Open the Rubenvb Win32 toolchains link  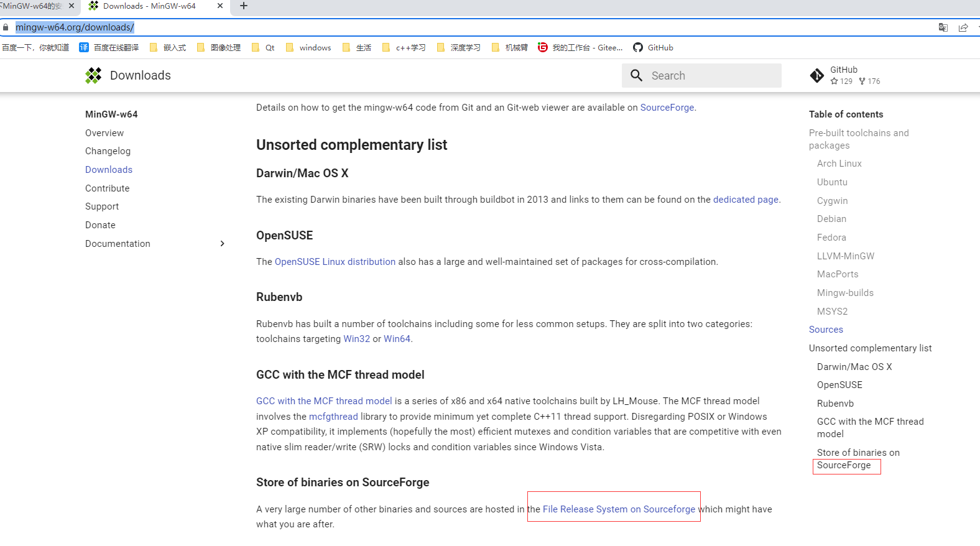coord(357,339)
